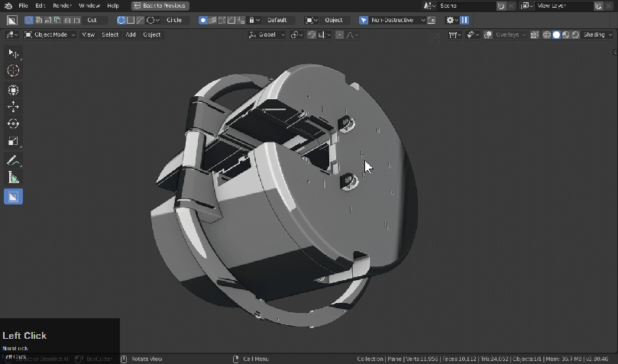The height and width of the screenshot is (364, 618).
Task: Open the editor type dropdown
Action: (11, 34)
